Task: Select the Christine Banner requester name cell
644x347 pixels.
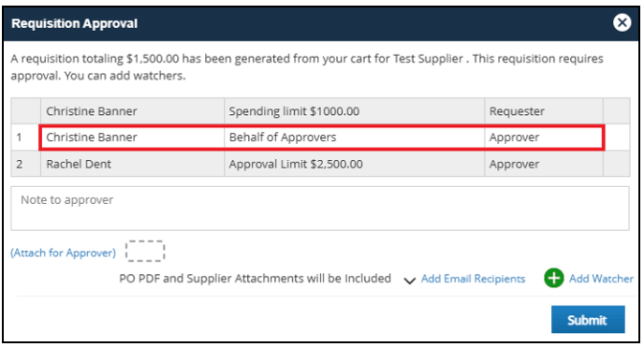Action: [x=132, y=111]
